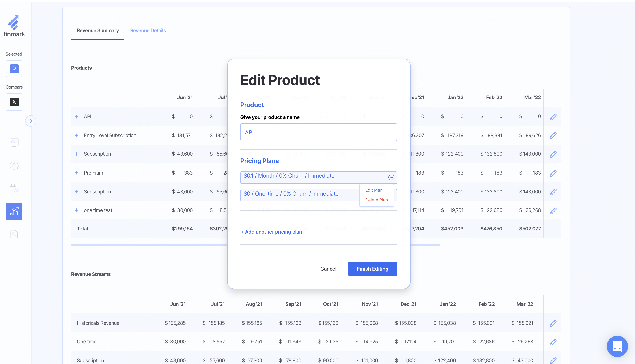
Task: Click options ellipsis on $0.1 Month plan
Action: [391, 177]
